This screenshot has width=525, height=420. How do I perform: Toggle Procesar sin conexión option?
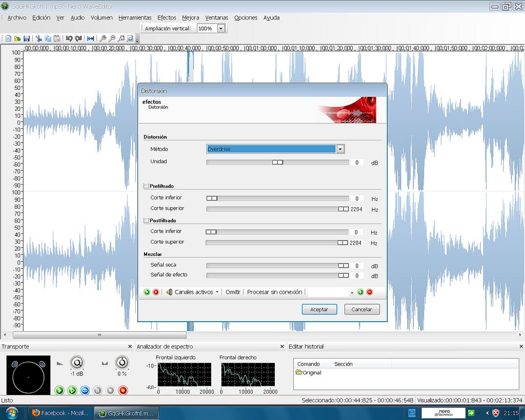tap(275, 292)
